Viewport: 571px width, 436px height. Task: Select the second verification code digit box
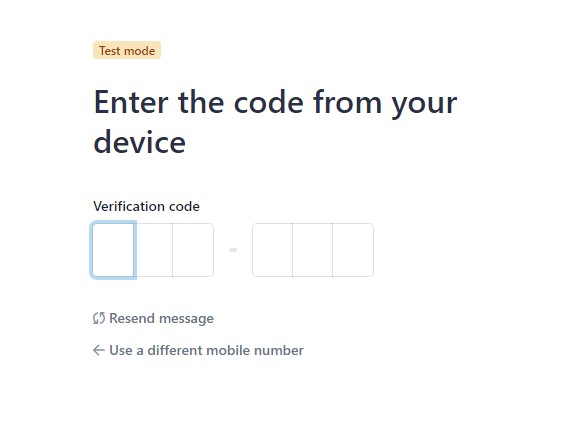coord(154,250)
